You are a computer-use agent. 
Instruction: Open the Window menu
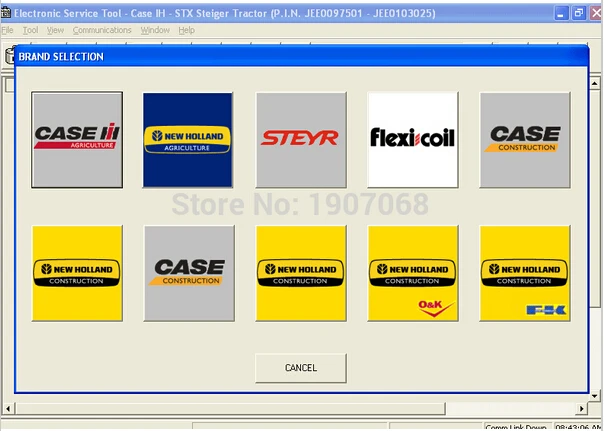pos(155,30)
